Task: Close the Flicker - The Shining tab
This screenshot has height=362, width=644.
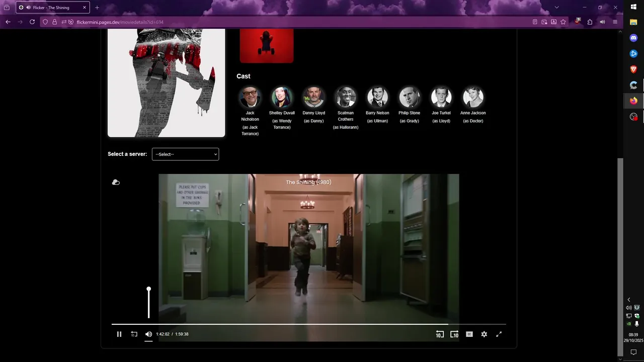Action: pyautogui.click(x=85, y=8)
